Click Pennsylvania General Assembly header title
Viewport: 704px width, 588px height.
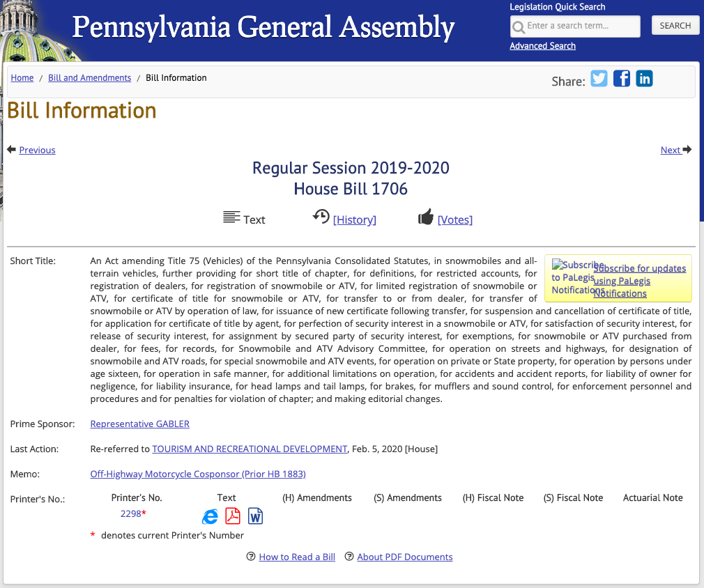[263, 27]
